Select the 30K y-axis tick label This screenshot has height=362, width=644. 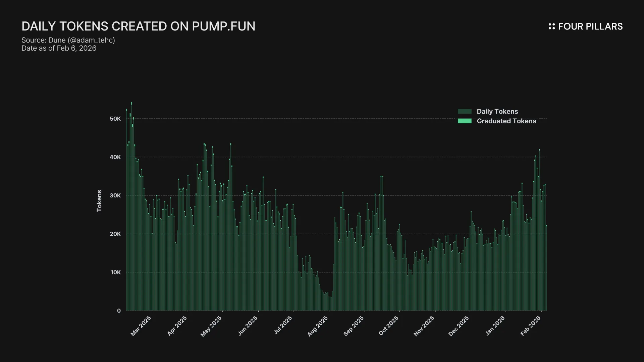pos(115,195)
